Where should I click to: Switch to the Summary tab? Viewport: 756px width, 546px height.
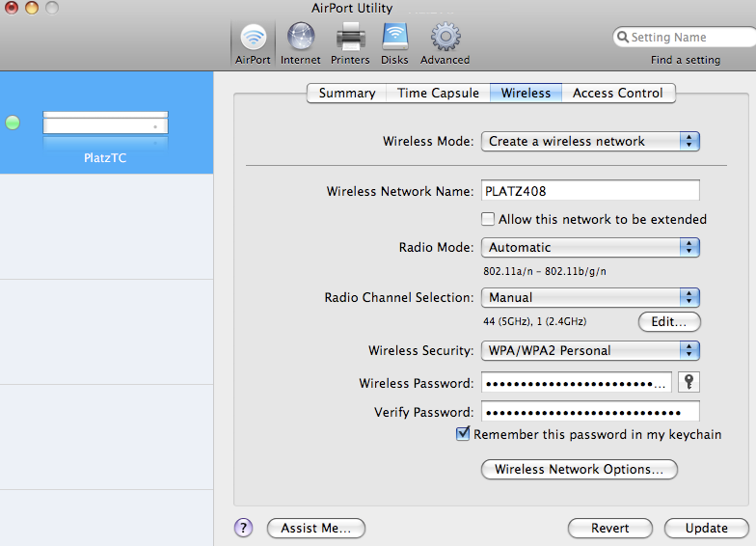click(347, 93)
